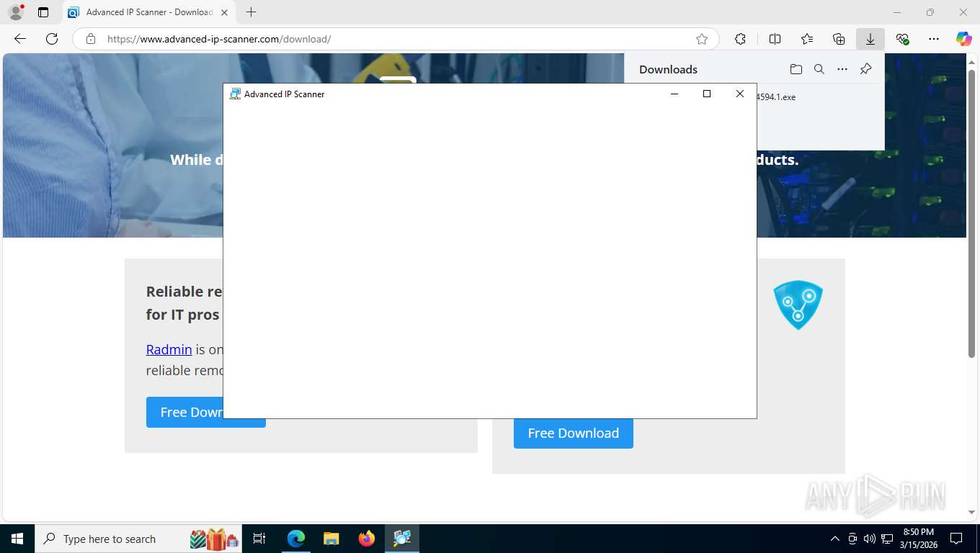Follow the Radmin hyperlink
The image size is (980, 553).
(169, 349)
